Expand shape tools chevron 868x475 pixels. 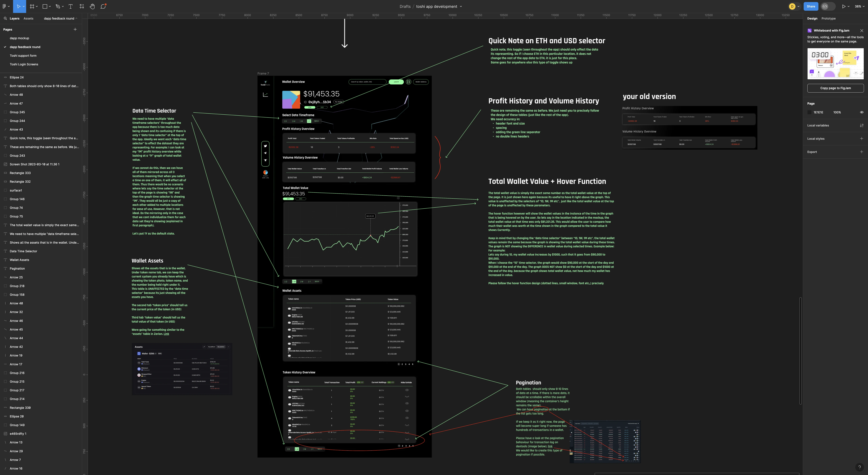pos(50,6)
